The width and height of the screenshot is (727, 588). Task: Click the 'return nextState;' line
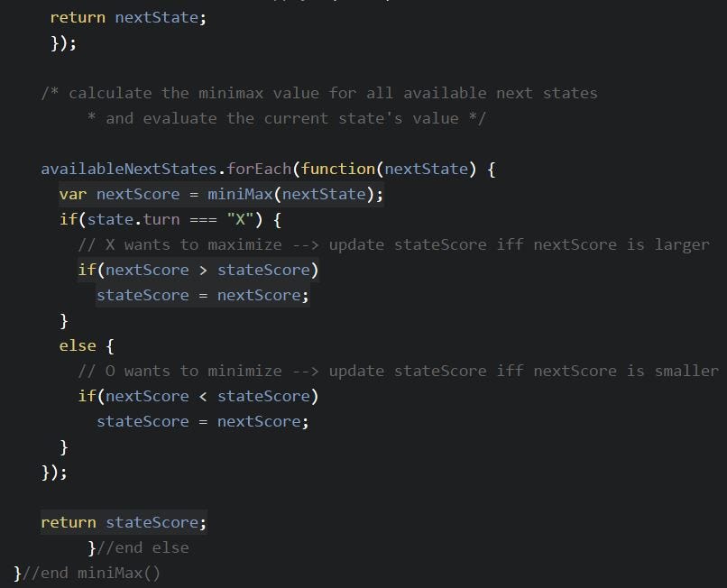[128, 18]
